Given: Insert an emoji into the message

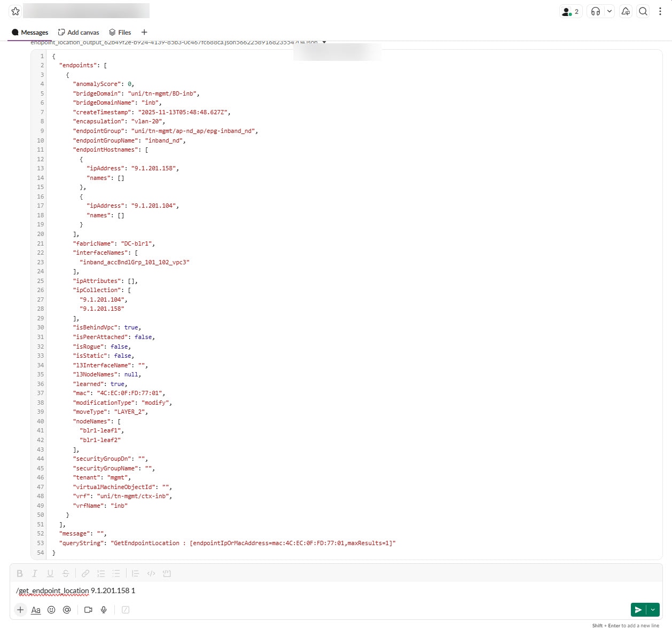Looking at the screenshot, I should (x=51, y=610).
